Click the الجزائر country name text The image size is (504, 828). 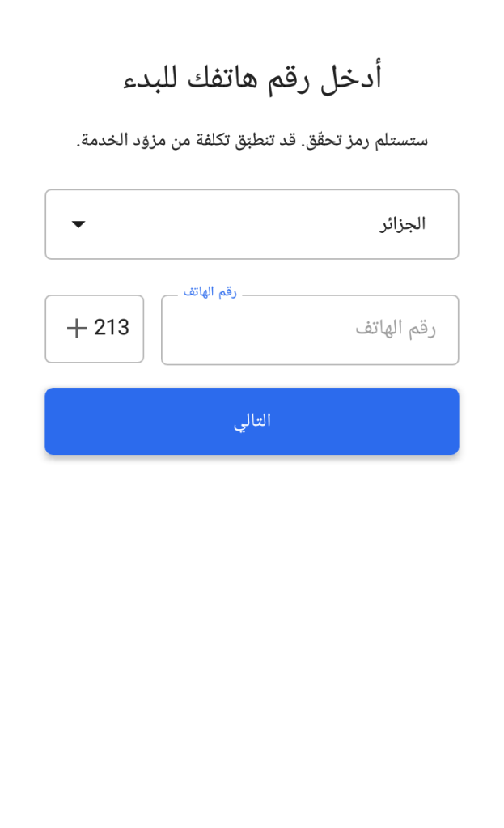click(403, 224)
